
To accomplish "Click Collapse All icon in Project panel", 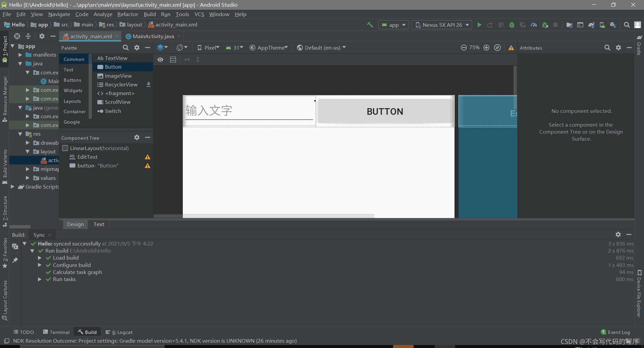I will (28, 36).
